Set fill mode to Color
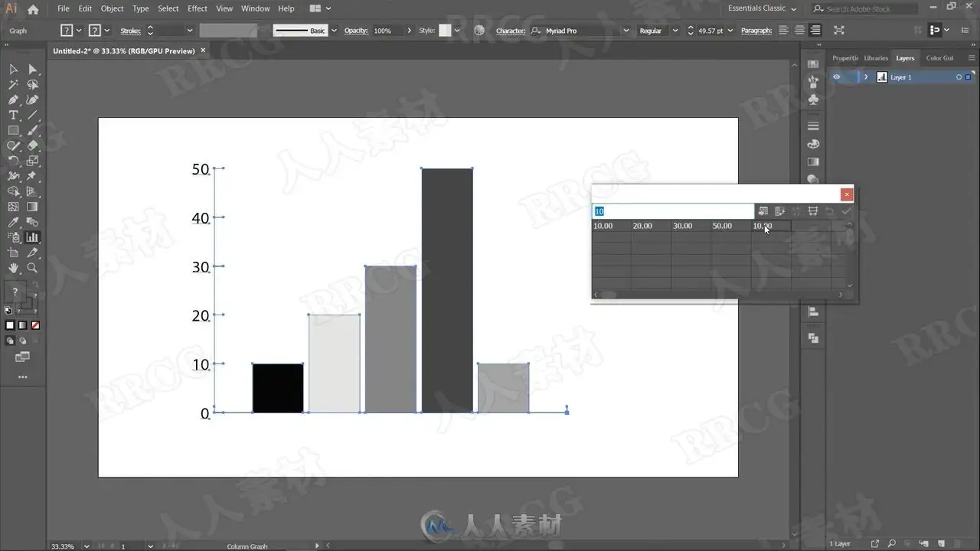Image resolution: width=980 pixels, height=551 pixels. point(10,325)
